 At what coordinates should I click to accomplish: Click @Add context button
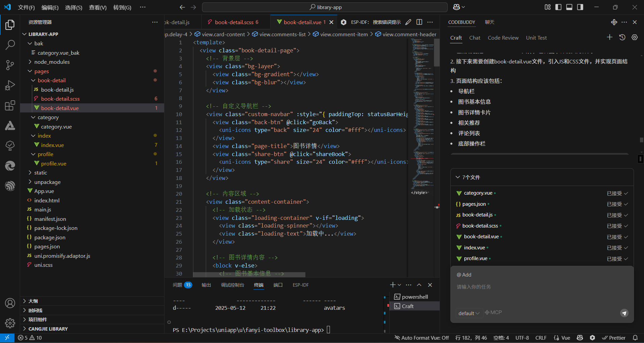[x=464, y=275]
